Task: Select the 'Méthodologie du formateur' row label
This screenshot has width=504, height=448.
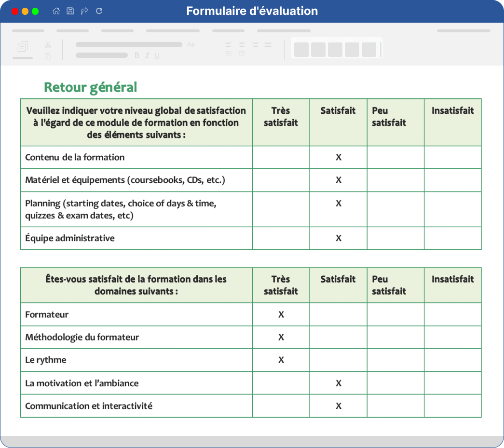Action: (x=82, y=337)
